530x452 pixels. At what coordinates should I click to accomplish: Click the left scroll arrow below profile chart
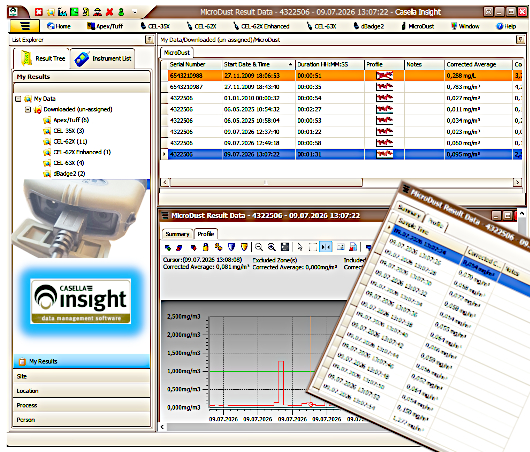pyautogui.click(x=163, y=427)
